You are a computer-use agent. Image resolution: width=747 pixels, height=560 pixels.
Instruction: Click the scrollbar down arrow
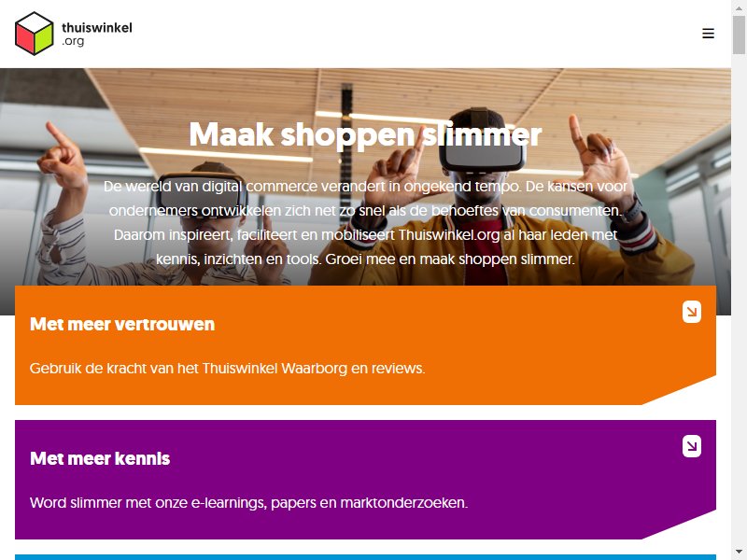coord(739,552)
